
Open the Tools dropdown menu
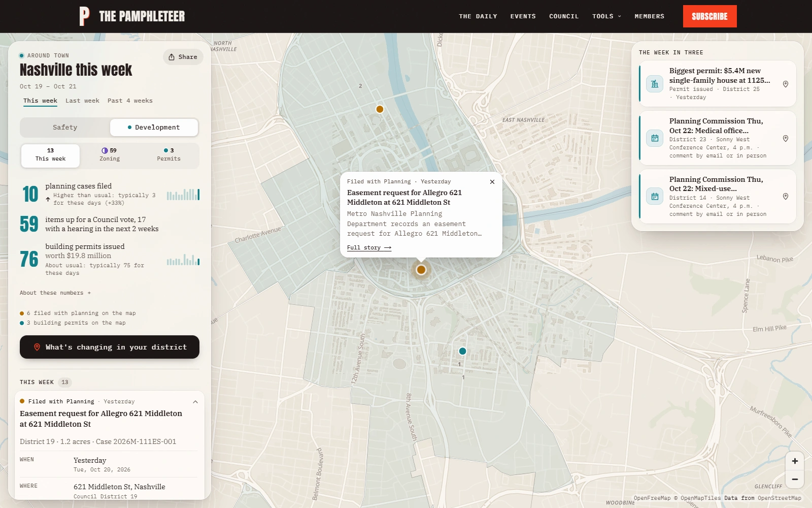(x=606, y=16)
